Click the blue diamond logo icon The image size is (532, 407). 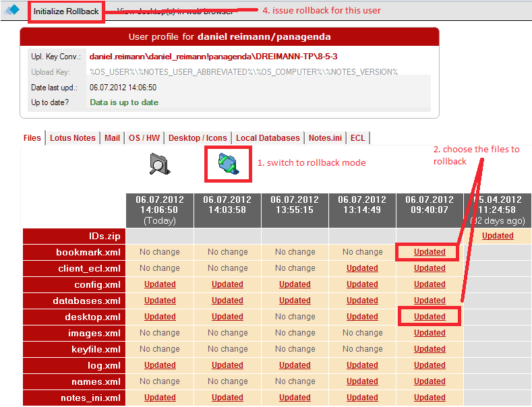12,10
